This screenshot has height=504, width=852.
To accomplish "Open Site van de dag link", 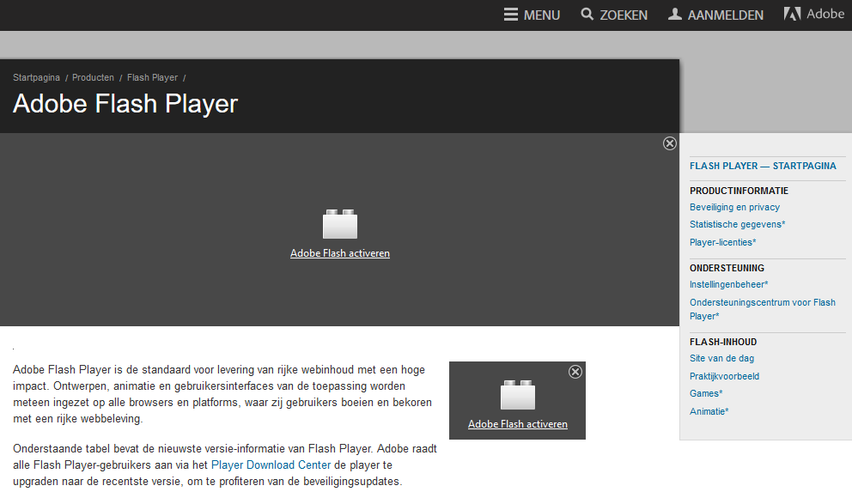I will (x=721, y=358).
